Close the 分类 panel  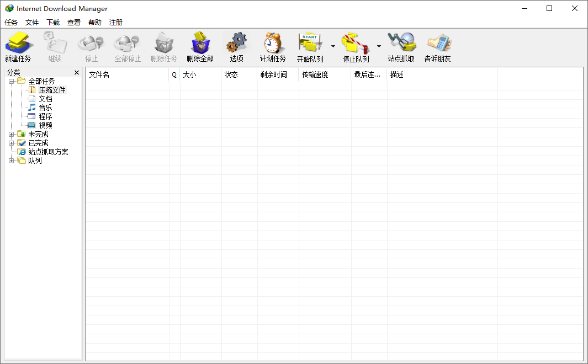click(77, 72)
